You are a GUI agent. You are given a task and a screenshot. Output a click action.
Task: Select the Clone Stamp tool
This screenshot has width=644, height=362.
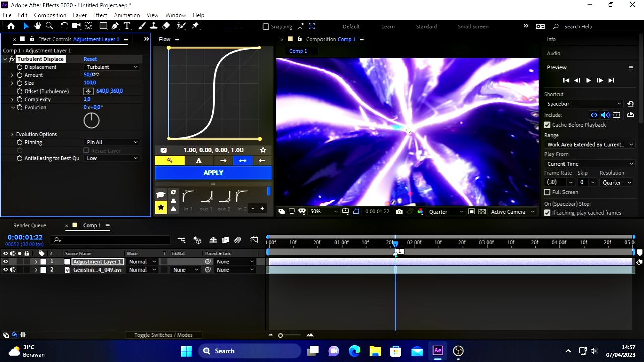tap(154, 26)
